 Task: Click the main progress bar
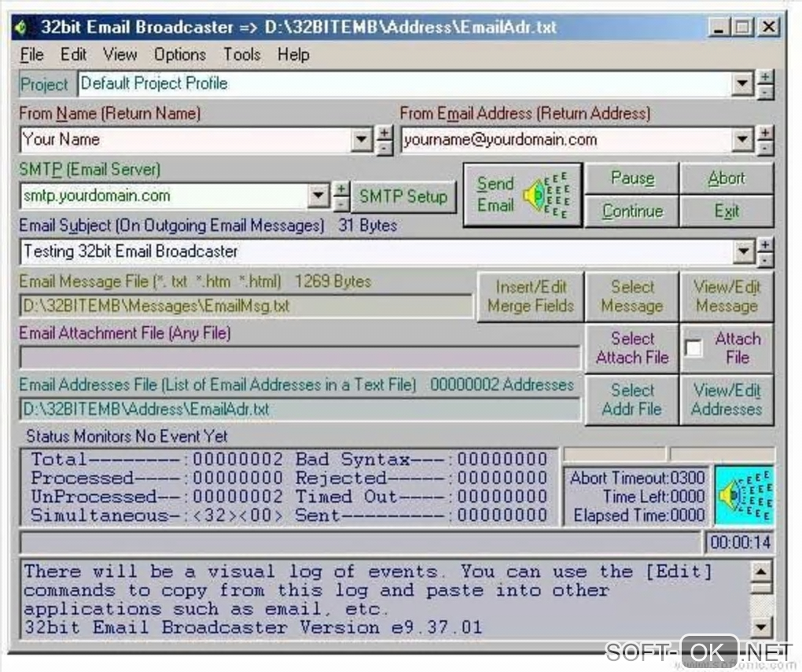360,542
